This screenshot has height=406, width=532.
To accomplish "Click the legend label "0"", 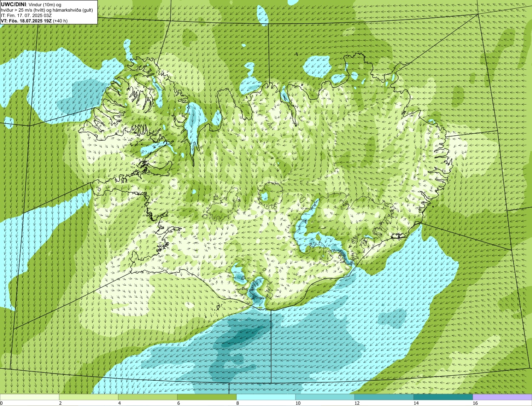I will [x=1, y=403].
